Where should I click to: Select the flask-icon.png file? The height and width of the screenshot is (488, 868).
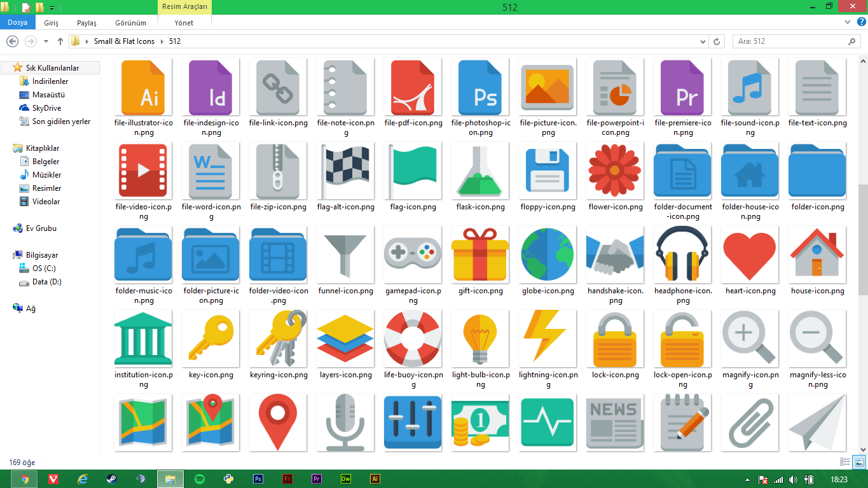point(480,171)
